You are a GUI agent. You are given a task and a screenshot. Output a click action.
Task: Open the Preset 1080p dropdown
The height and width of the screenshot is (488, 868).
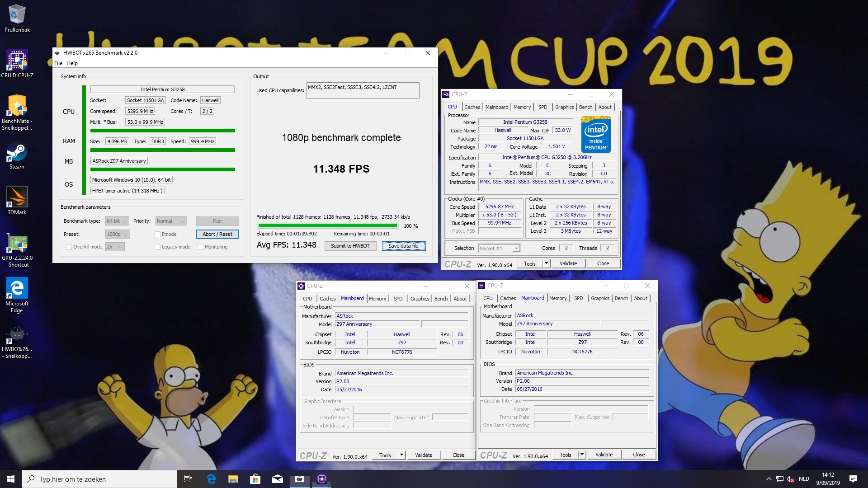pos(118,234)
